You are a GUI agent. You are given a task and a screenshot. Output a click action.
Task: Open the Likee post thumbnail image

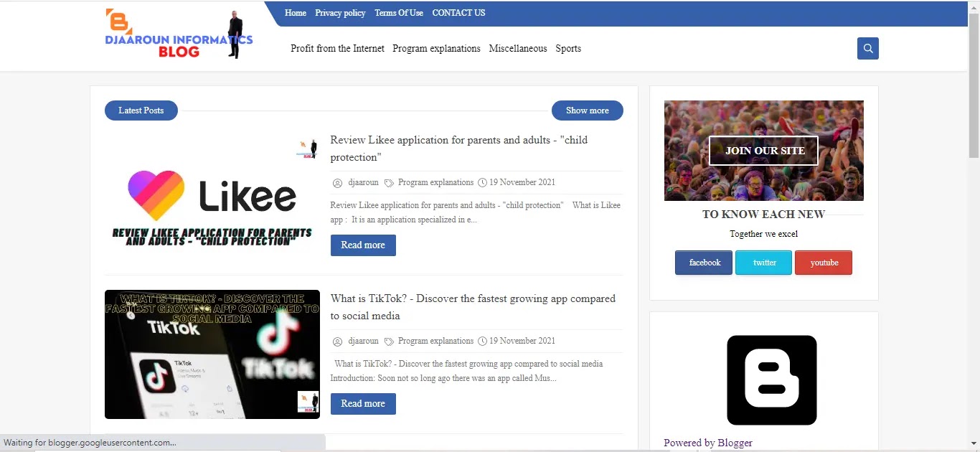point(212,196)
